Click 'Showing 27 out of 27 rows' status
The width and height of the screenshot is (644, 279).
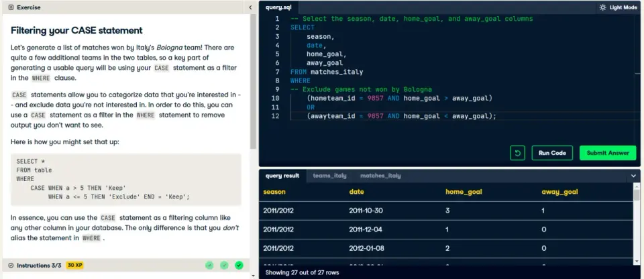[302, 272]
